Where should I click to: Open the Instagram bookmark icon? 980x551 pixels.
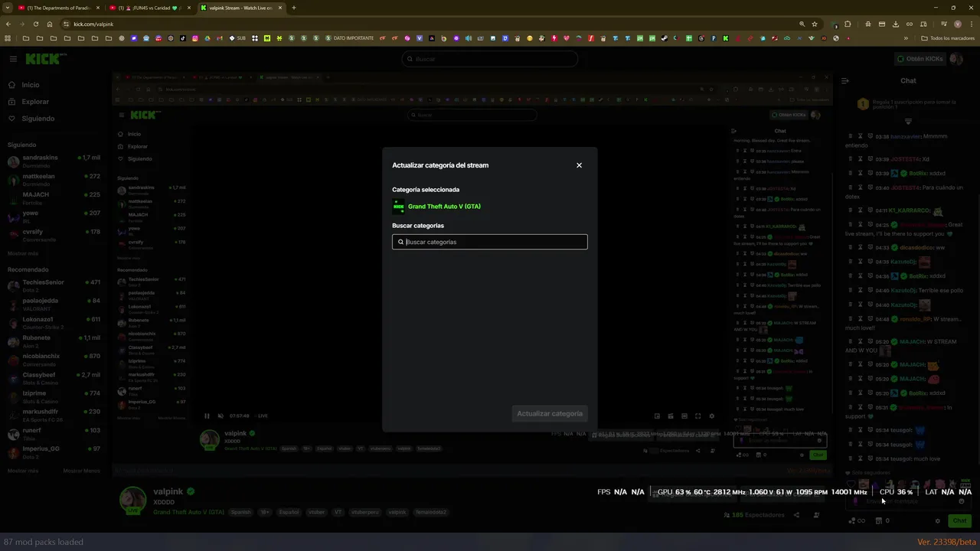click(x=195, y=38)
